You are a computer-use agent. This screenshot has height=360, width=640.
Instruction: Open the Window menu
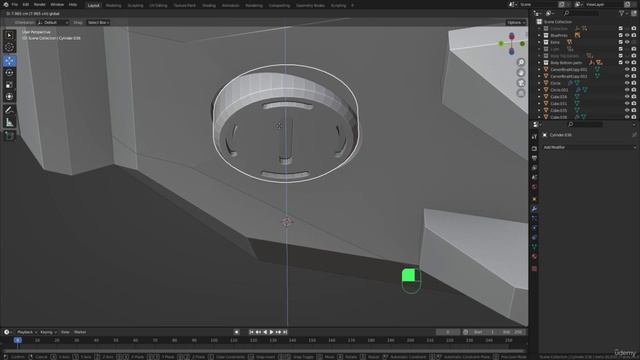pyautogui.click(x=57, y=4)
